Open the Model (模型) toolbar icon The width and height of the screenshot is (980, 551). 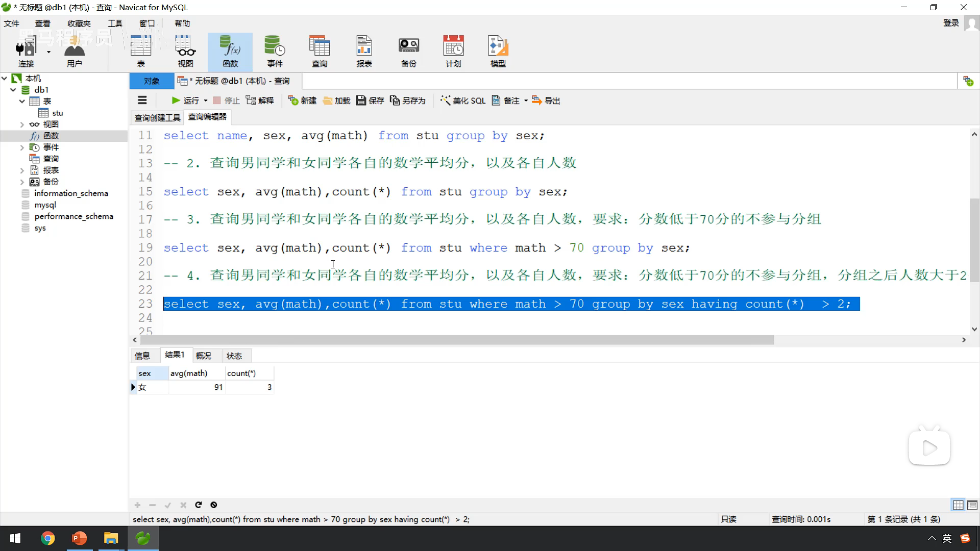click(498, 52)
